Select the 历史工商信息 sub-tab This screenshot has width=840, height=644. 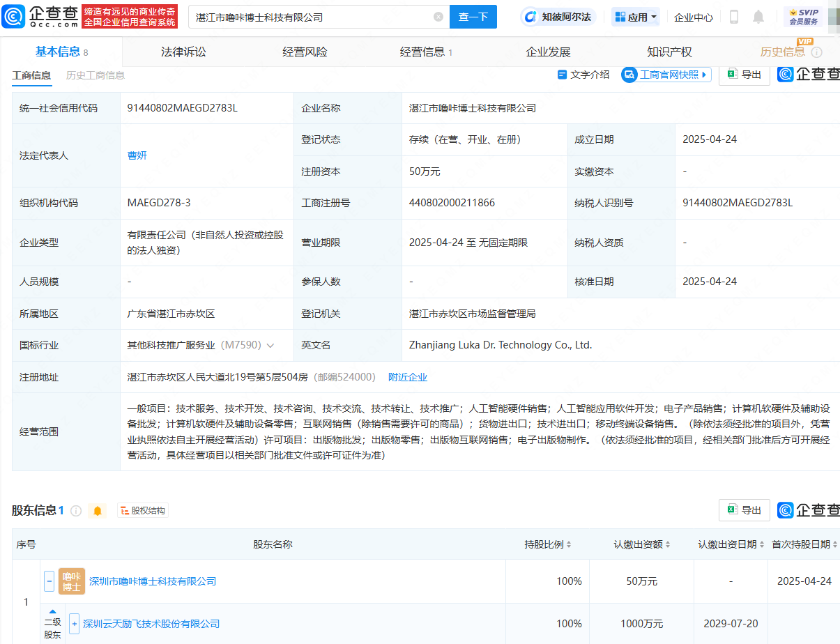96,75
